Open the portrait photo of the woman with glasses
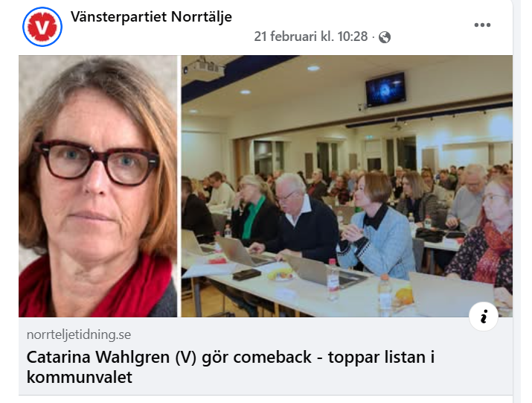Viewport: 532px width, 403px height. click(97, 186)
